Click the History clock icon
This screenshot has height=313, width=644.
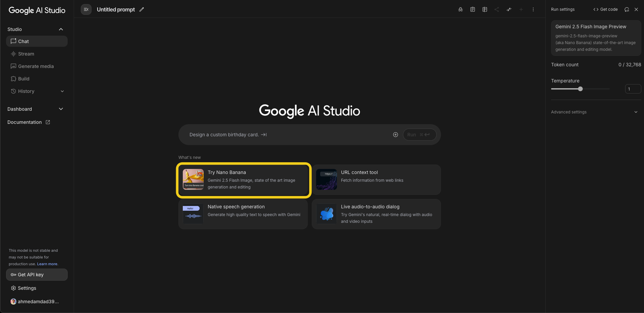click(13, 91)
